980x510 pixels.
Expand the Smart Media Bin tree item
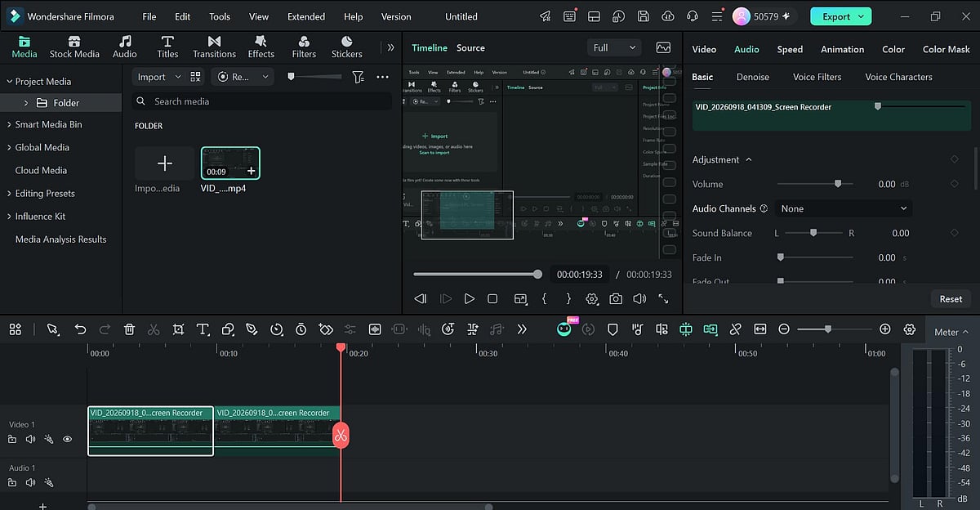coord(9,124)
